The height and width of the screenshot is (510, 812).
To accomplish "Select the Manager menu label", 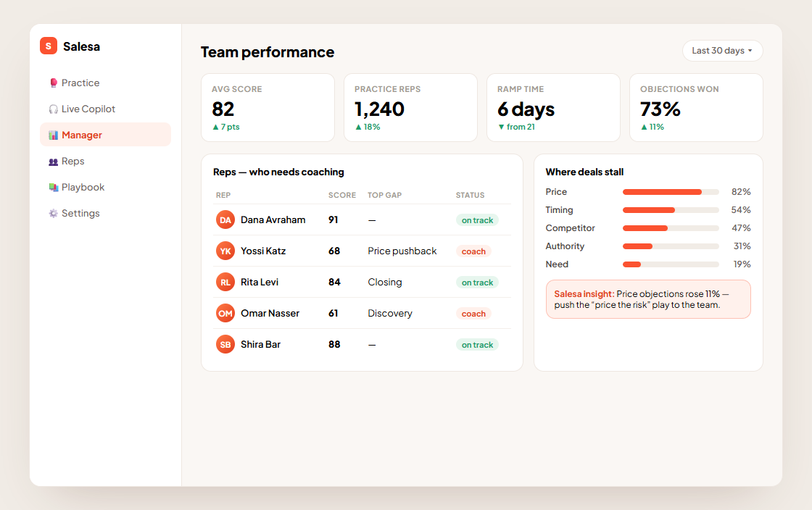I will click(82, 135).
